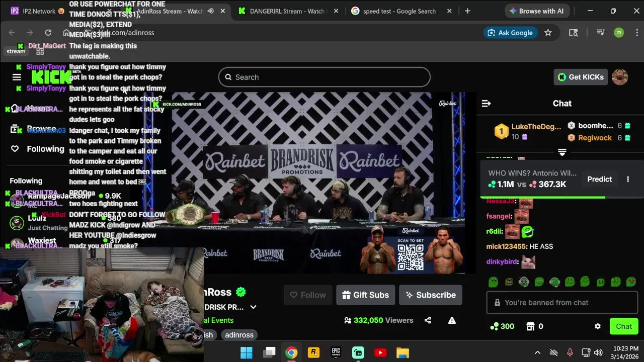Open the green 'm' Chrome profile avatar
Image resolution: width=644 pixels, height=362 pixels.
coord(619,33)
